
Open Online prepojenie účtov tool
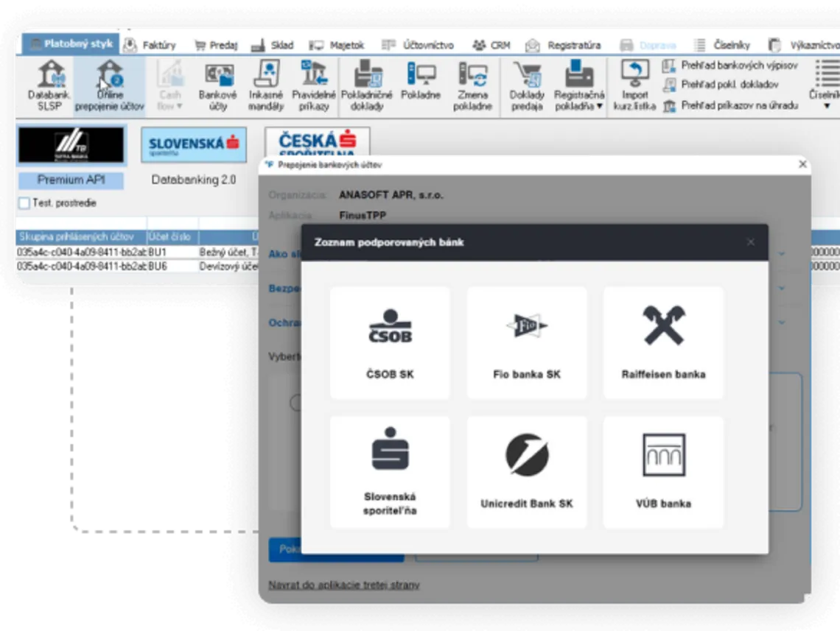click(x=109, y=85)
